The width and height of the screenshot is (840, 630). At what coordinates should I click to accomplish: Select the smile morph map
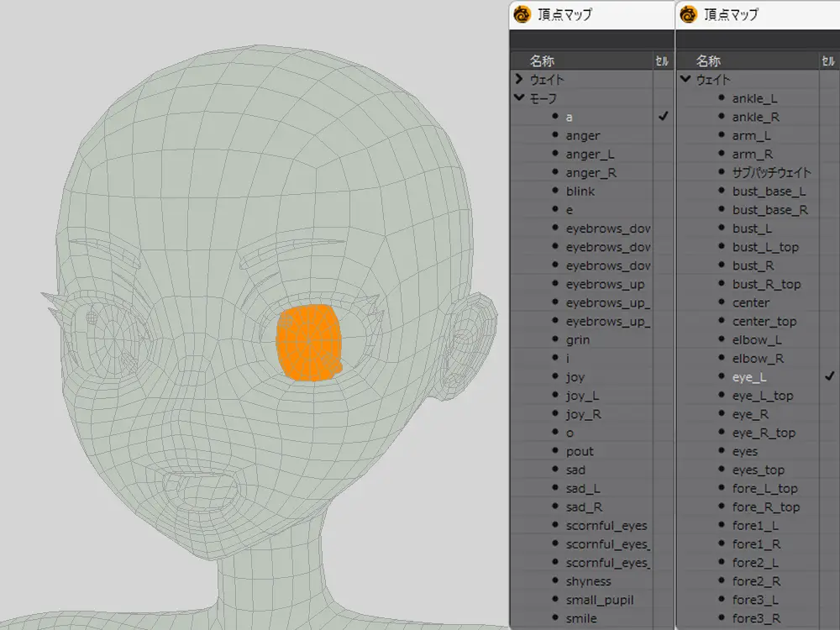click(581, 618)
